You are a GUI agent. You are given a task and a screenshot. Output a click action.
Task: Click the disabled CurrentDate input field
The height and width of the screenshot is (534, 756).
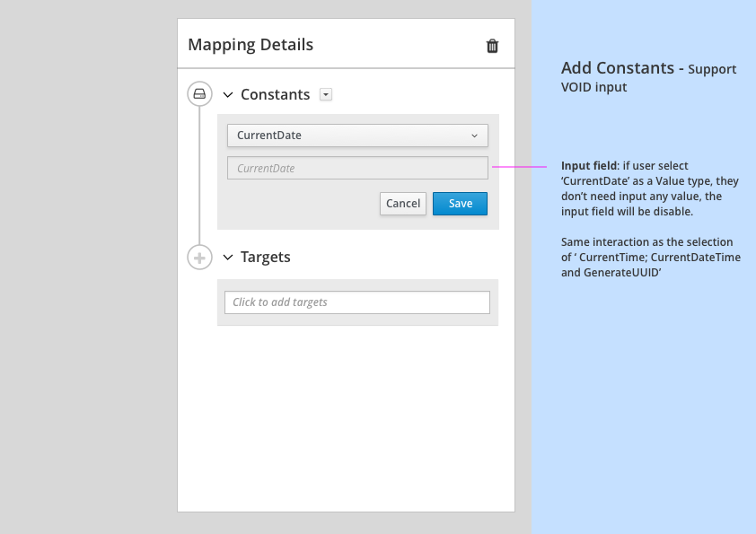(357, 168)
